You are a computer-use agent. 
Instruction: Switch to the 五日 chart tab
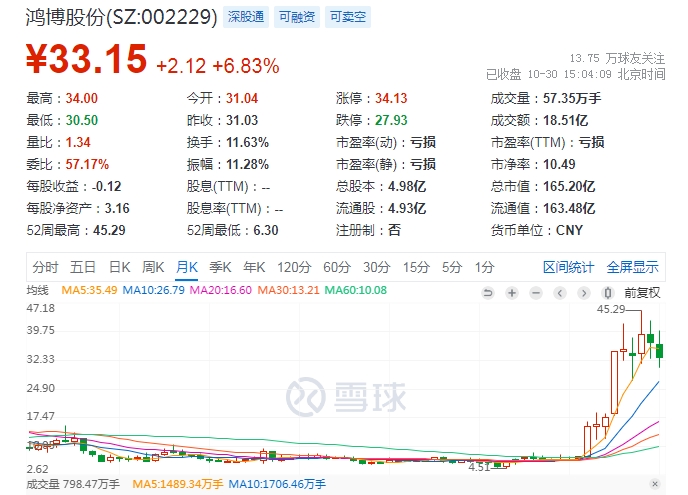(x=83, y=267)
